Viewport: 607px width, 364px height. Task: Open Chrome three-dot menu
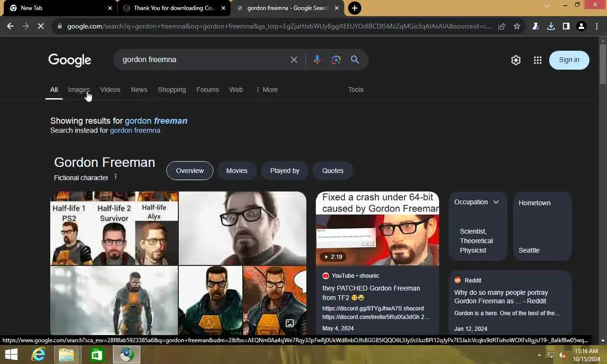point(597,26)
